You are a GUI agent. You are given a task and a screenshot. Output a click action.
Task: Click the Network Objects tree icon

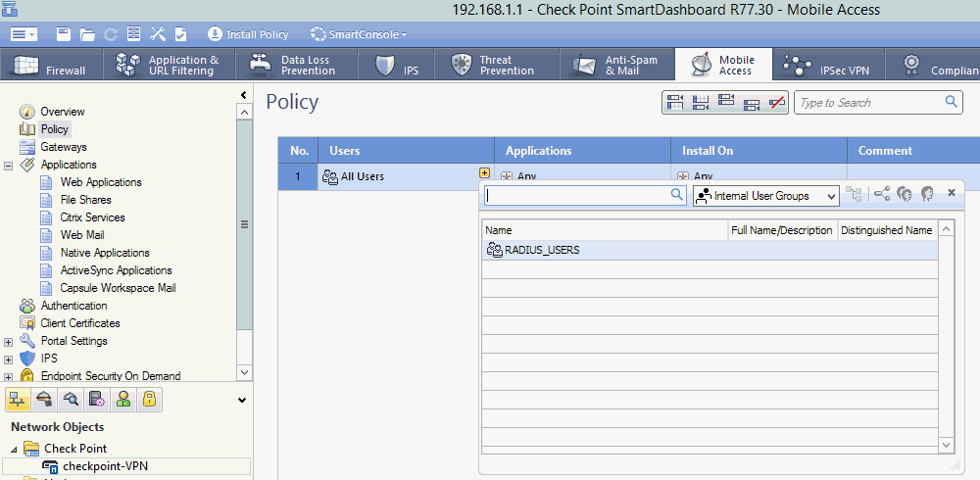click(x=18, y=399)
